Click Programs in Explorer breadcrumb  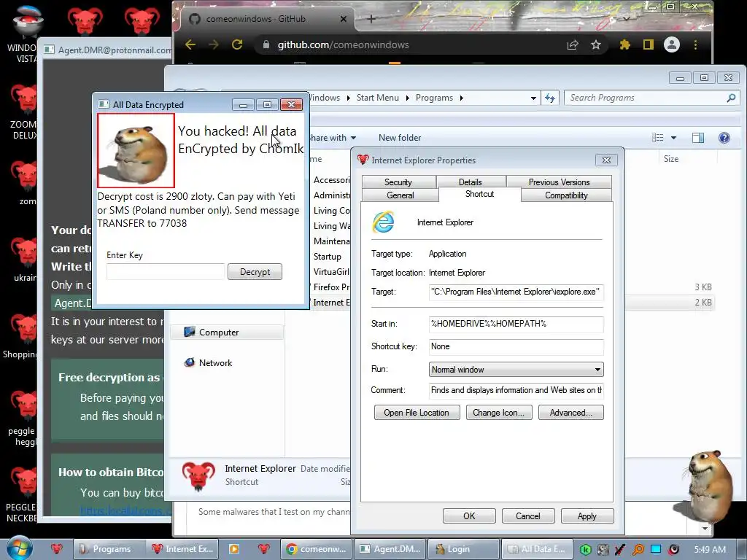pyautogui.click(x=434, y=98)
